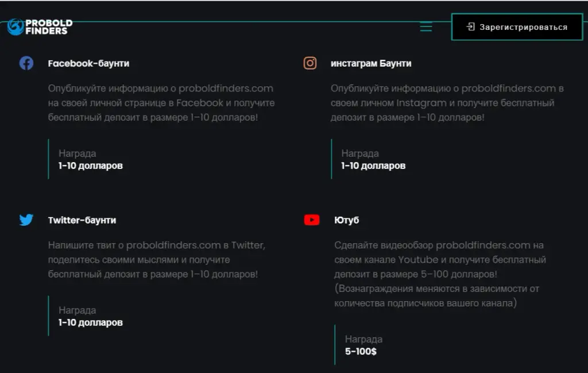Click the Instagram bounty description paragraph
The height and width of the screenshot is (373, 588).
click(x=447, y=103)
